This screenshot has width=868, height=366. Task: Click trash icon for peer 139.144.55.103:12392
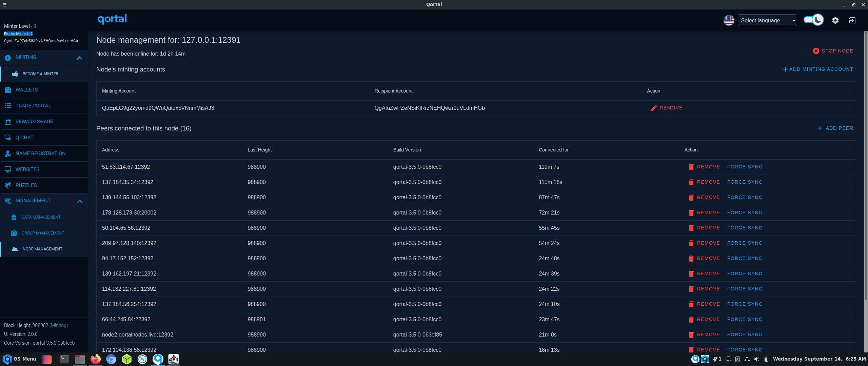pyautogui.click(x=691, y=198)
